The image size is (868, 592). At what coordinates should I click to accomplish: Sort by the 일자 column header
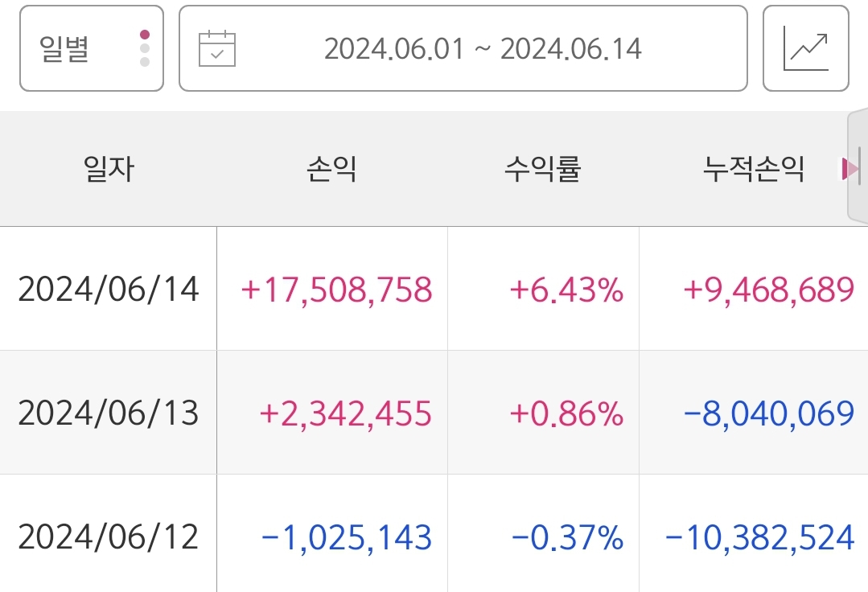tap(109, 169)
